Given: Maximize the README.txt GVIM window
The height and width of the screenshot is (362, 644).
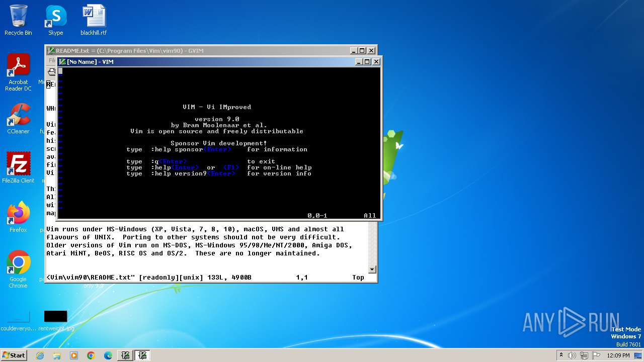Looking at the screenshot, I should tap(362, 51).
